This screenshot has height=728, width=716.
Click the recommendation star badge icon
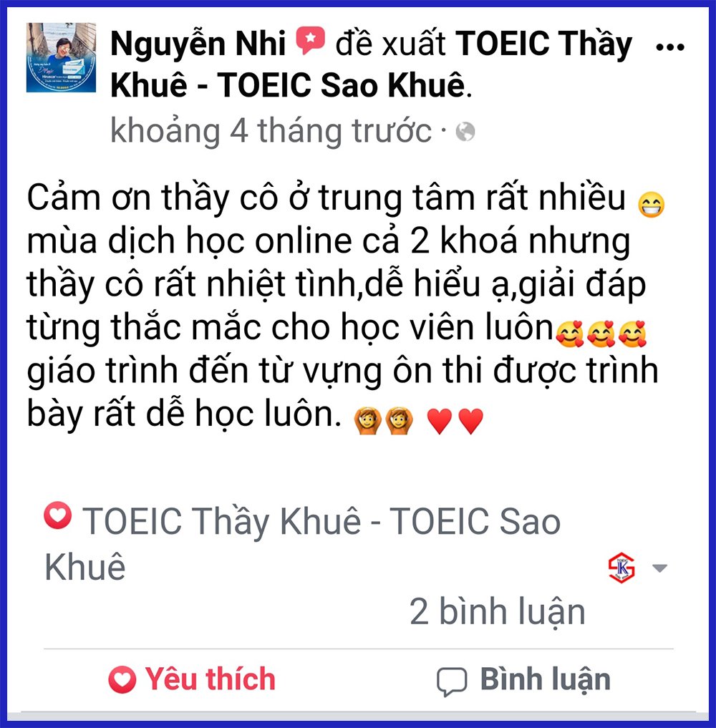point(310,41)
